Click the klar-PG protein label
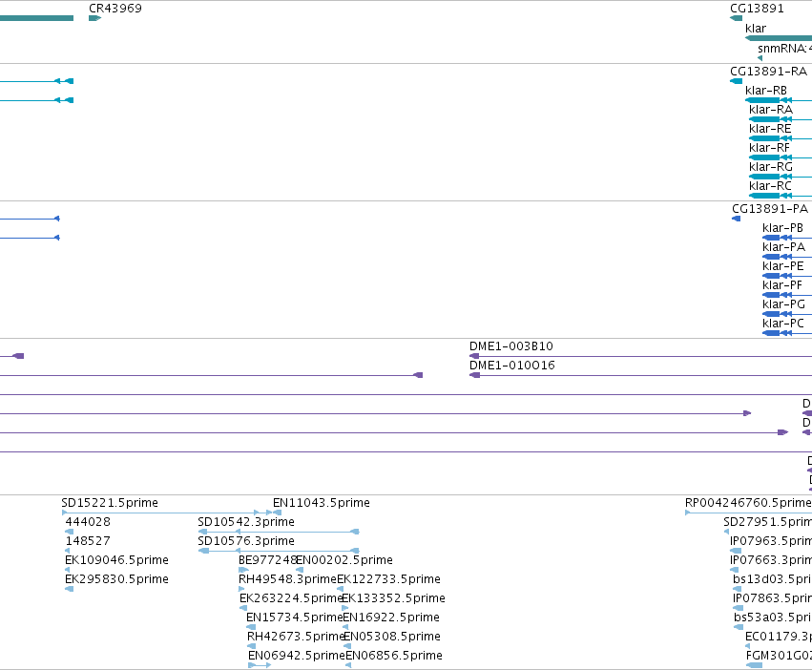The width and height of the screenshot is (812, 670). click(783, 304)
